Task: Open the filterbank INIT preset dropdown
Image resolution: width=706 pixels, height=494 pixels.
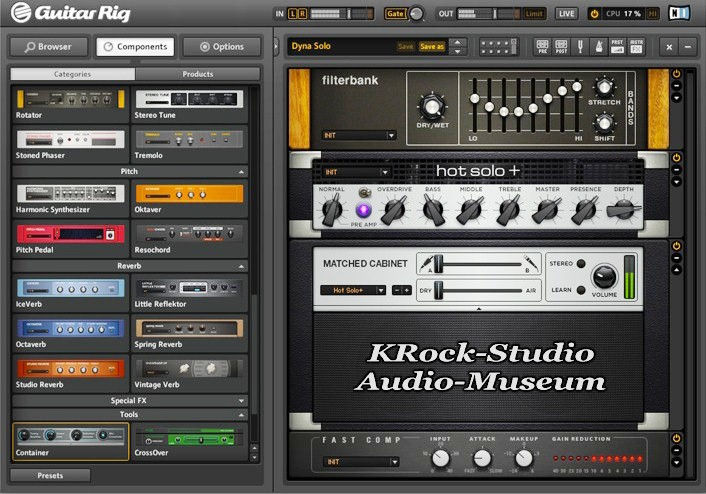Action: coord(359,135)
